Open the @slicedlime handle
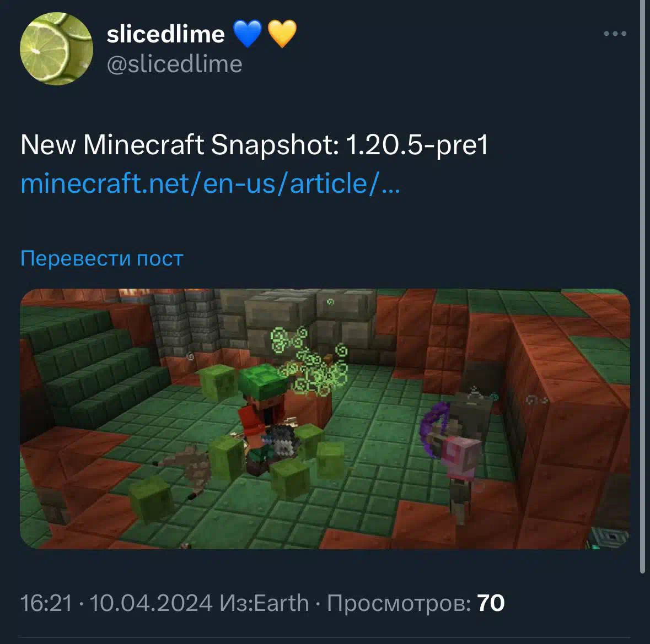This screenshot has height=644, width=650. pos(175,64)
